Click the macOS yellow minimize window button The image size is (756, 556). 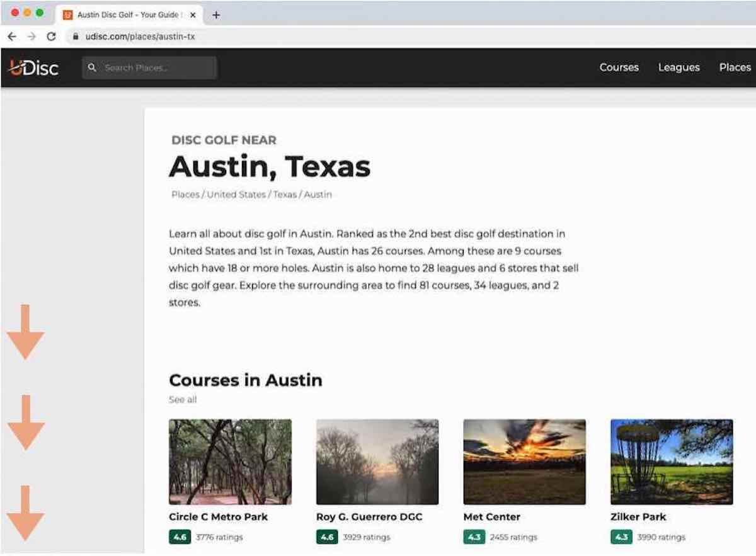[x=27, y=13]
